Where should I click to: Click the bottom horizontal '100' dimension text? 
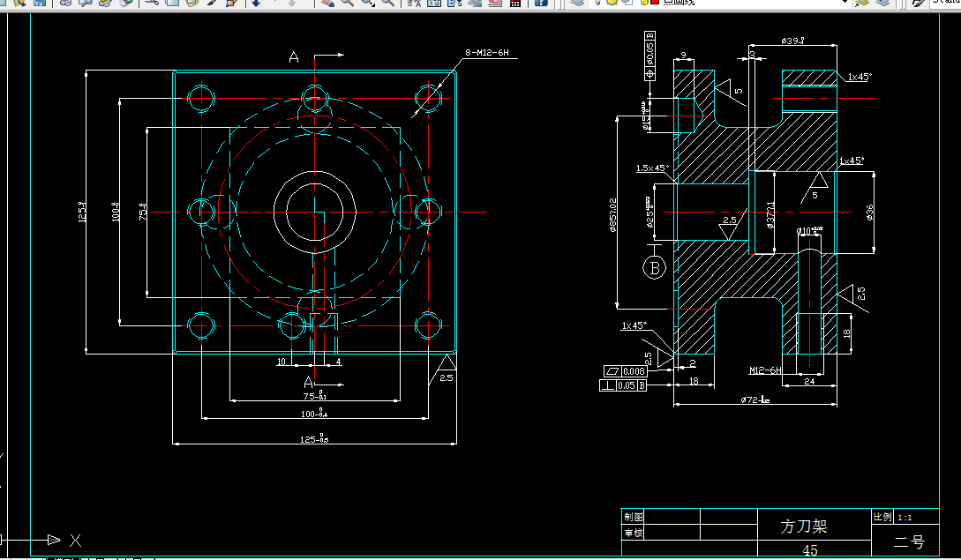pos(314,414)
